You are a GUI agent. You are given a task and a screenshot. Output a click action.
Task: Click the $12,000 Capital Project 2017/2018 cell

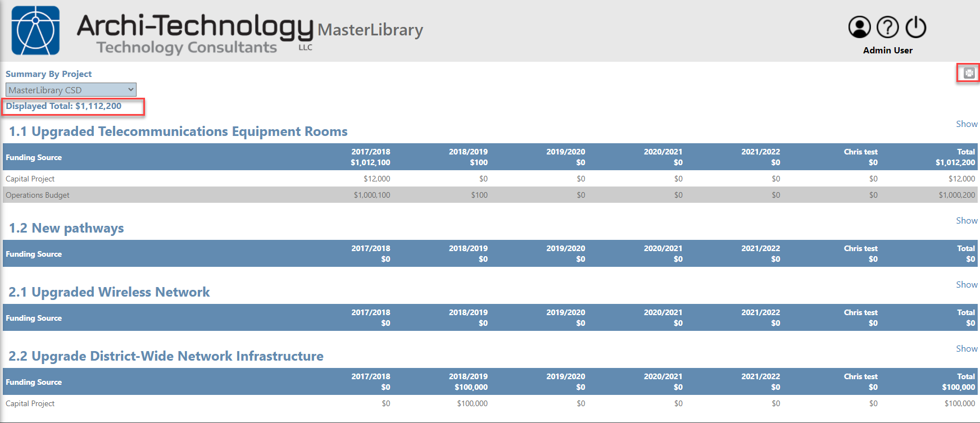[x=376, y=179]
